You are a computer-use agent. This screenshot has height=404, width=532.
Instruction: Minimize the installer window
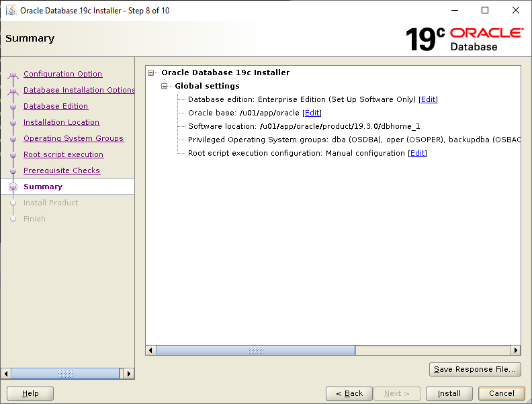pos(455,11)
